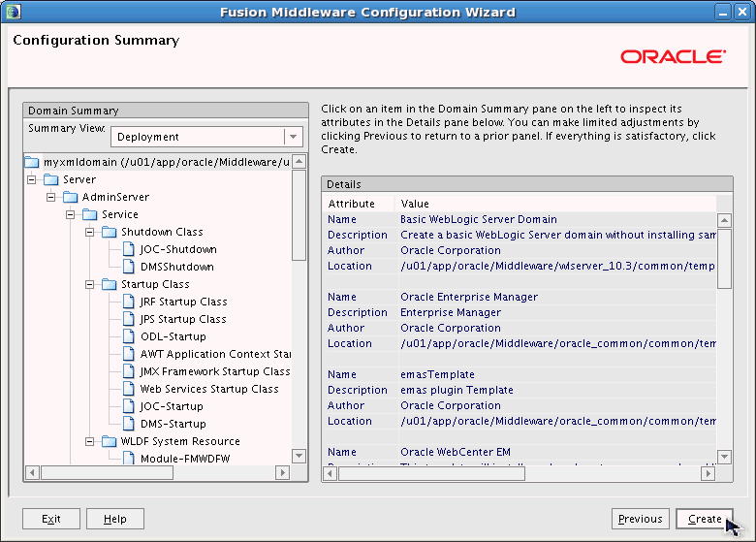Click the Domain Summary scroll-left arrow
Viewport: 756px width, 542px height.
tap(32, 472)
